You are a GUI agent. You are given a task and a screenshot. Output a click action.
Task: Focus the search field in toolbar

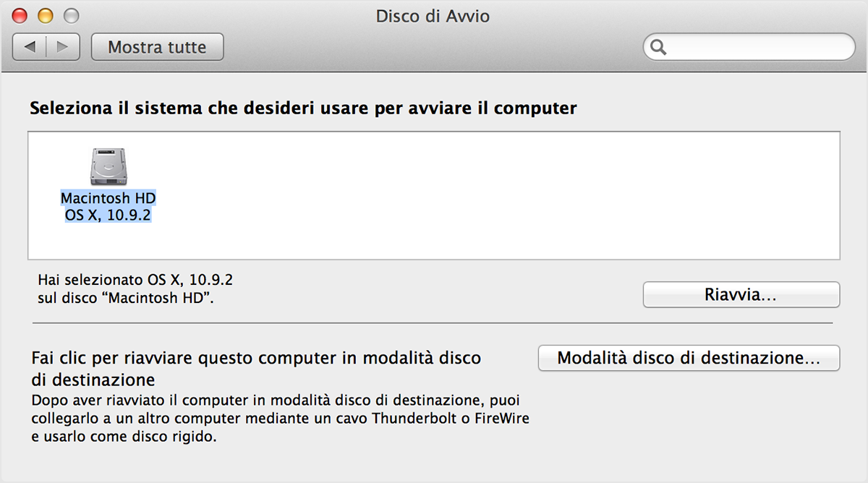pos(749,47)
